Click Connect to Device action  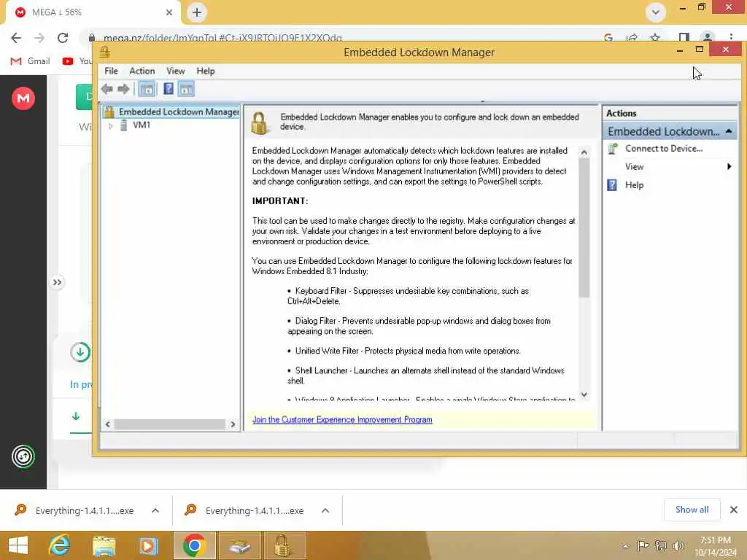coord(664,149)
